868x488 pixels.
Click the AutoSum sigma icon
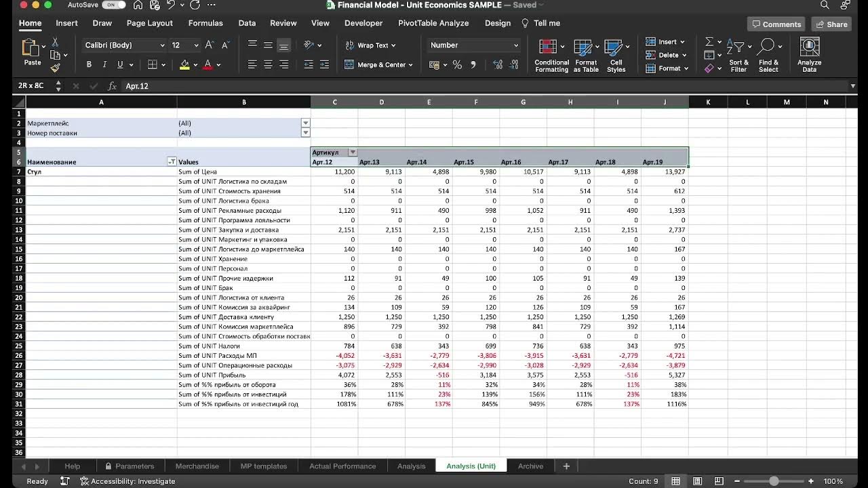point(709,42)
